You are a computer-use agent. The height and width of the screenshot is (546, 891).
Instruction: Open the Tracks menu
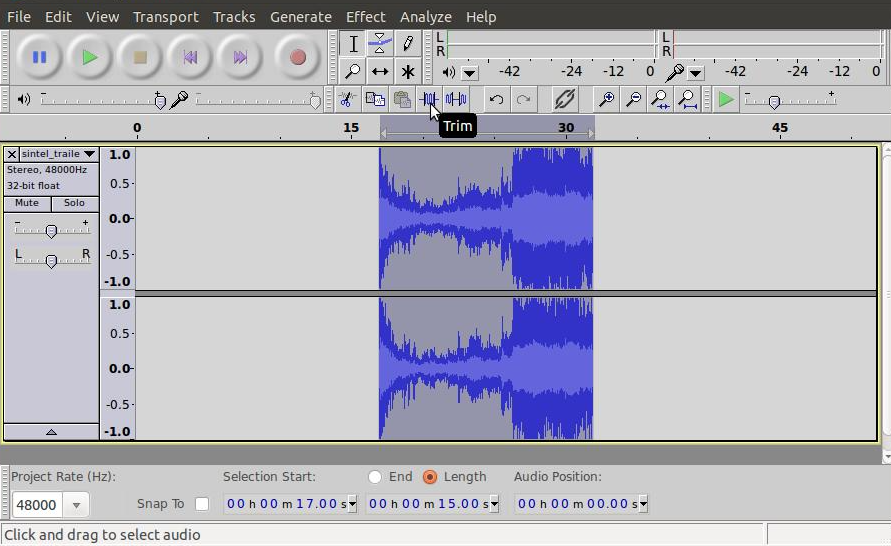coord(234,17)
